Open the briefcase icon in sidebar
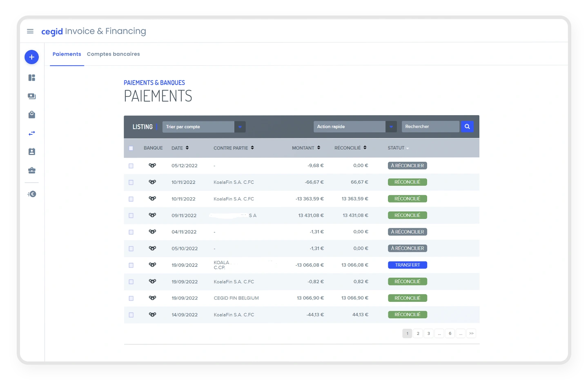Screen dimensions: 588x388 tap(31, 170)
